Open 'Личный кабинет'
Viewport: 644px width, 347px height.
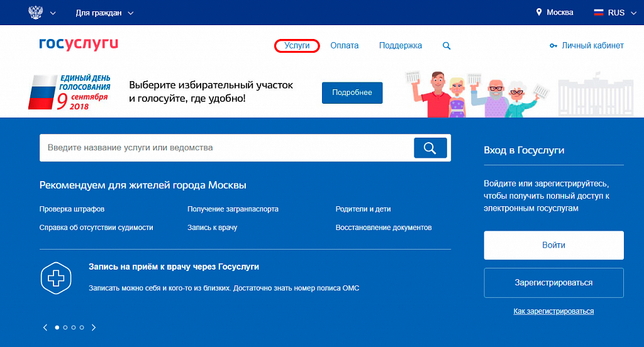[x=592, y=46]
